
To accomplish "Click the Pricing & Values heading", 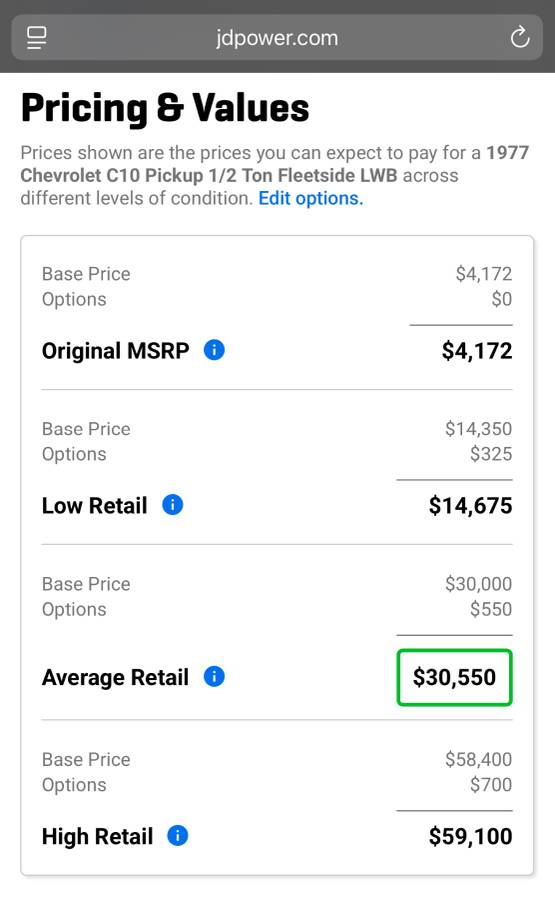I will coord(165,108).
